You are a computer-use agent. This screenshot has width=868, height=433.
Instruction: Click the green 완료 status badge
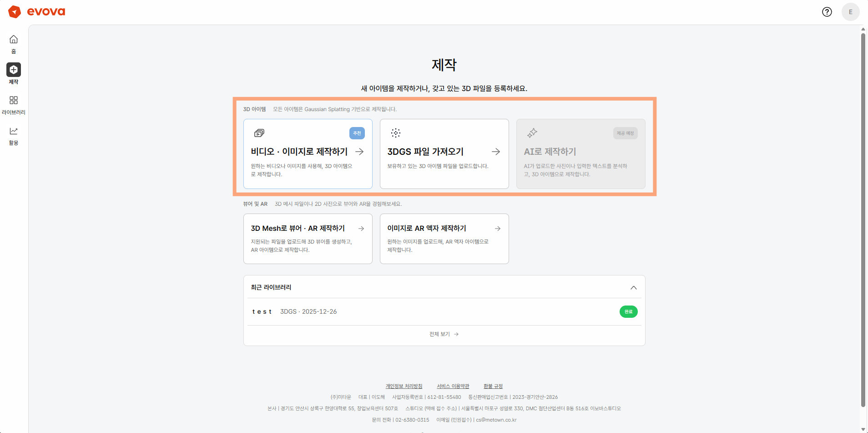point(628,312)
